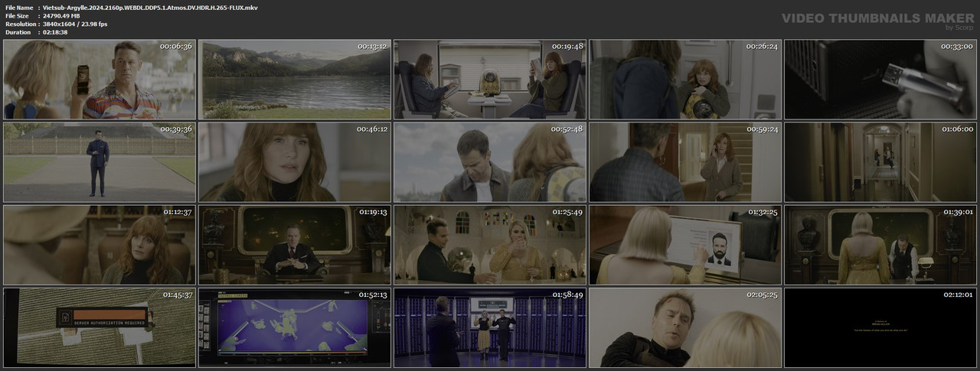The image size is (980, 371).
Task: Click the File Size label
Action: point(17,15)
